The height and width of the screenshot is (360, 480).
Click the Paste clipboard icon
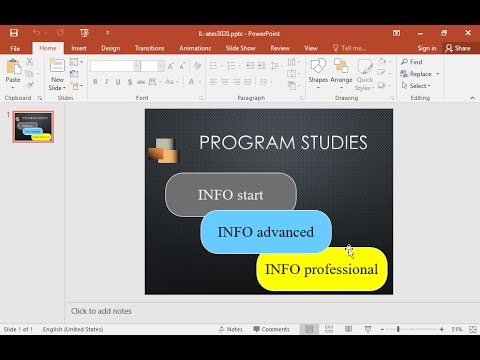click(x=13, y=67)
